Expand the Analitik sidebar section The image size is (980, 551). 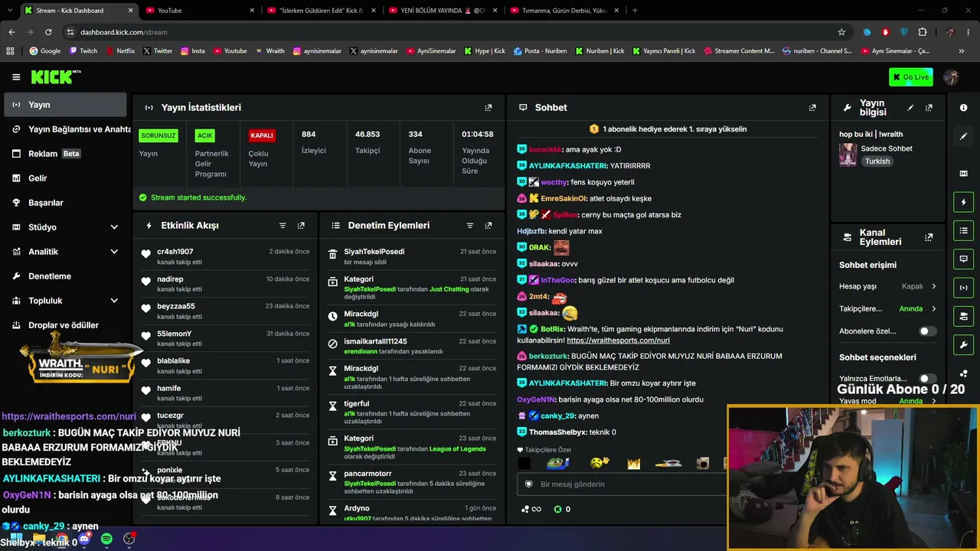click(x=114, y=252)
